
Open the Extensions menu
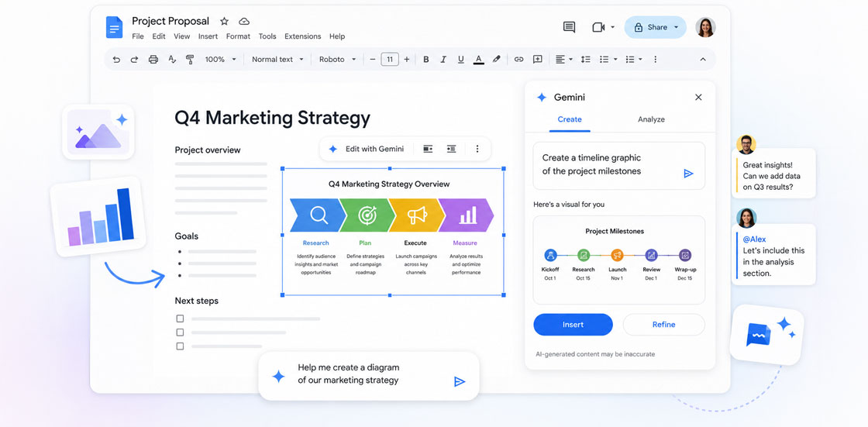coord(303,36)
